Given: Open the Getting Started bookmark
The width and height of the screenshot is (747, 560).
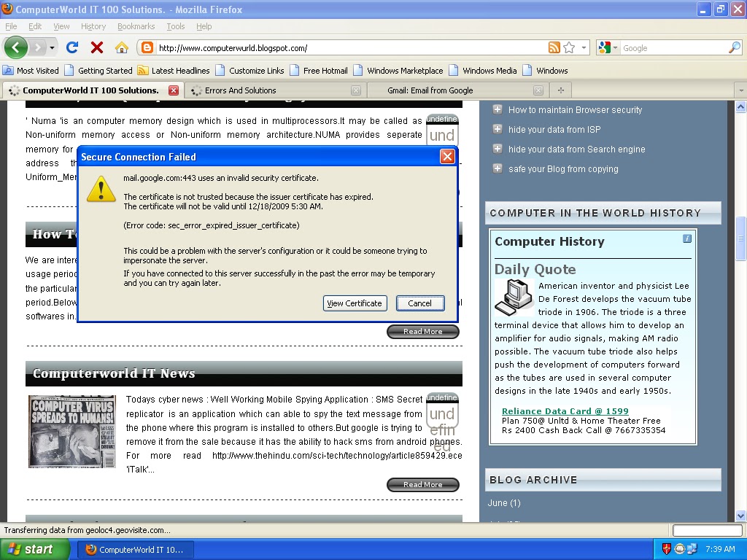Looking at the screenshot, I should (98, 71).
